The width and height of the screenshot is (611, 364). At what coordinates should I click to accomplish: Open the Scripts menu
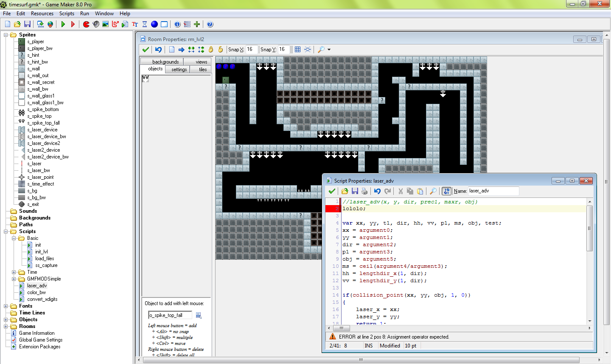pos(67,14)
